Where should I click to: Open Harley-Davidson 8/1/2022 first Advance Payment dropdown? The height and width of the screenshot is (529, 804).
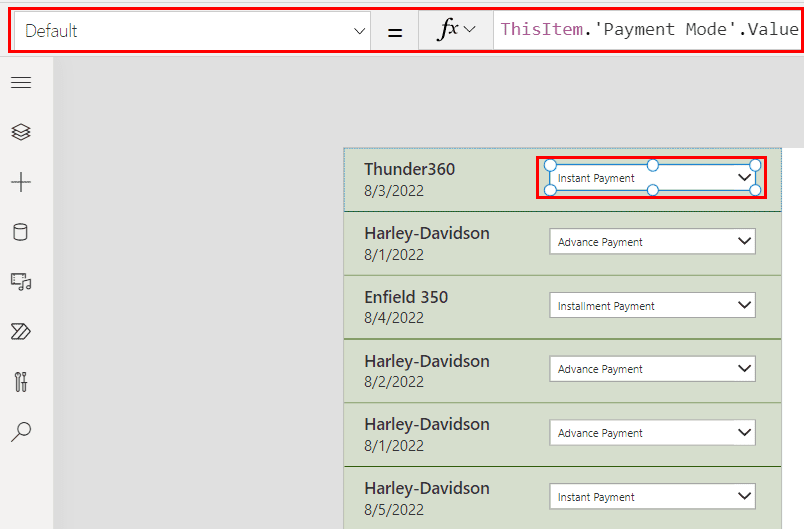click(x=652, y=241)
